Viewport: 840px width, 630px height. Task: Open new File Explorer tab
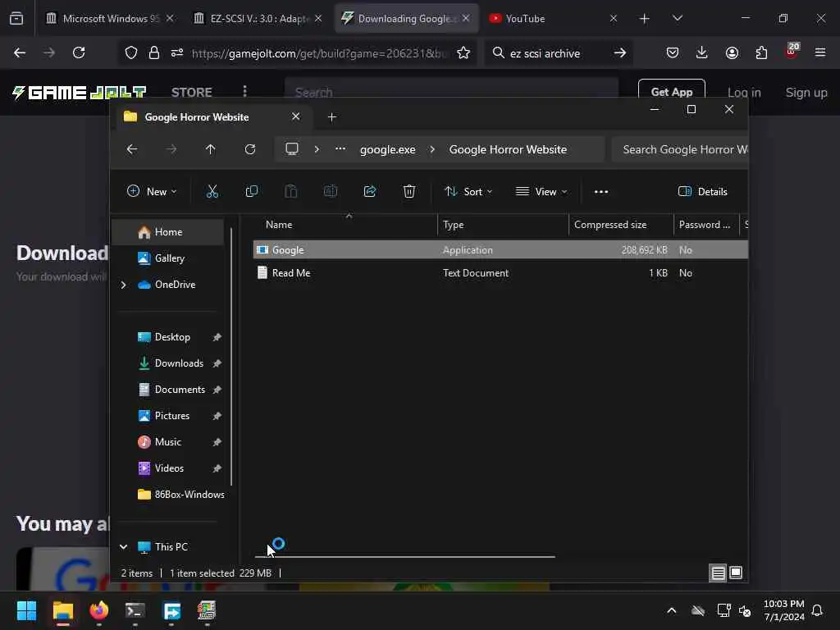[x=331, y=116]
